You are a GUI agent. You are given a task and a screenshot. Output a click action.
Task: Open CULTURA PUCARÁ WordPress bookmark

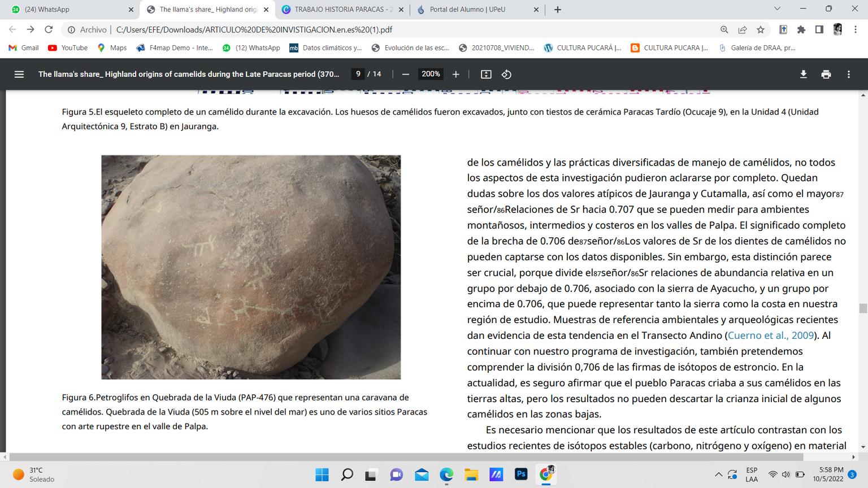point(582,48)
